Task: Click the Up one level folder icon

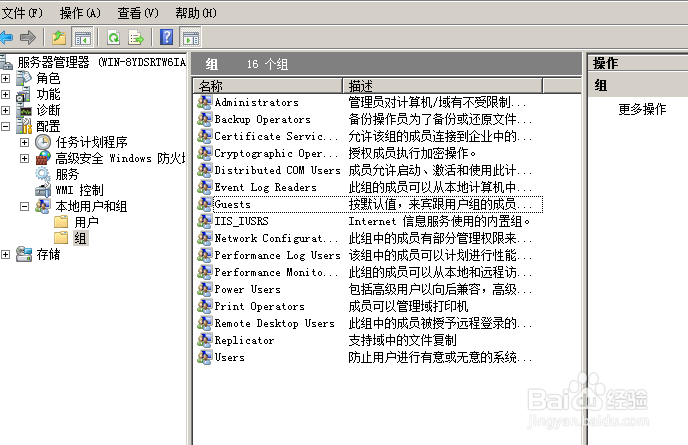Action: pyautogui.click(x=59, y=37)
